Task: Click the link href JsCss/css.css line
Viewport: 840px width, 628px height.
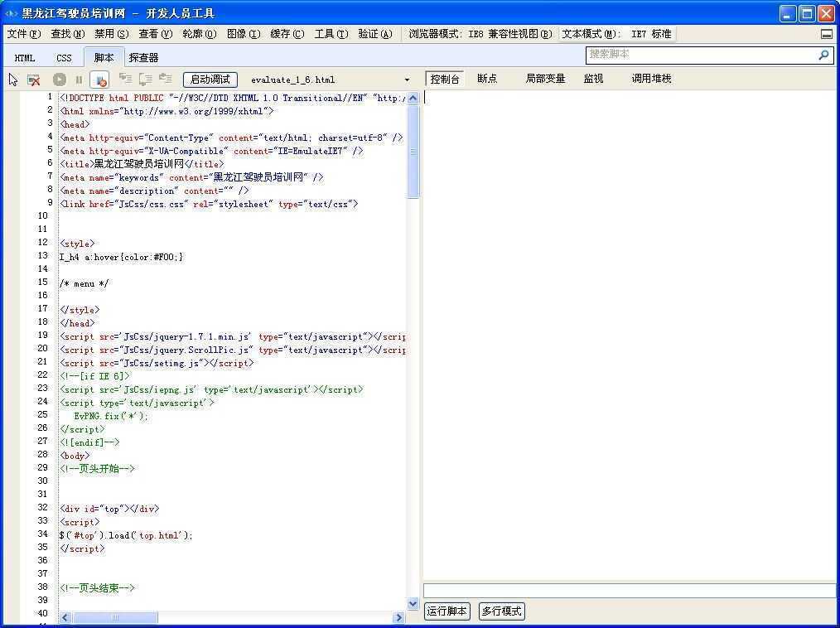Action: tap(209, 204)
